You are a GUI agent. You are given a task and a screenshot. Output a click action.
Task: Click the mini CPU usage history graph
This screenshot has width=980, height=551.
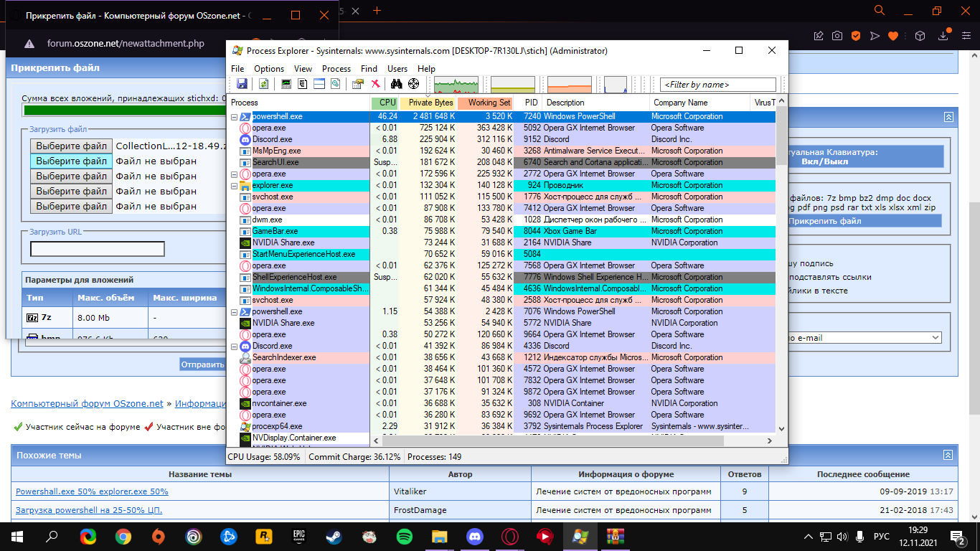(456, 85)
